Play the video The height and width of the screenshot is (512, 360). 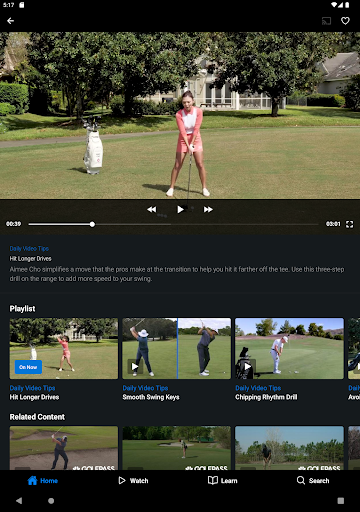pos(180,209)
